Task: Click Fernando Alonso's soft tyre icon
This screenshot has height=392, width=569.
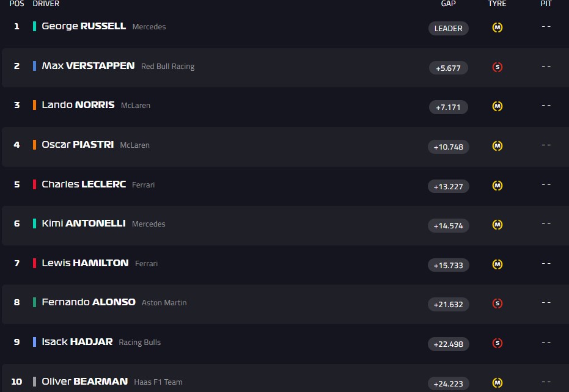Action: pos(497,303)
